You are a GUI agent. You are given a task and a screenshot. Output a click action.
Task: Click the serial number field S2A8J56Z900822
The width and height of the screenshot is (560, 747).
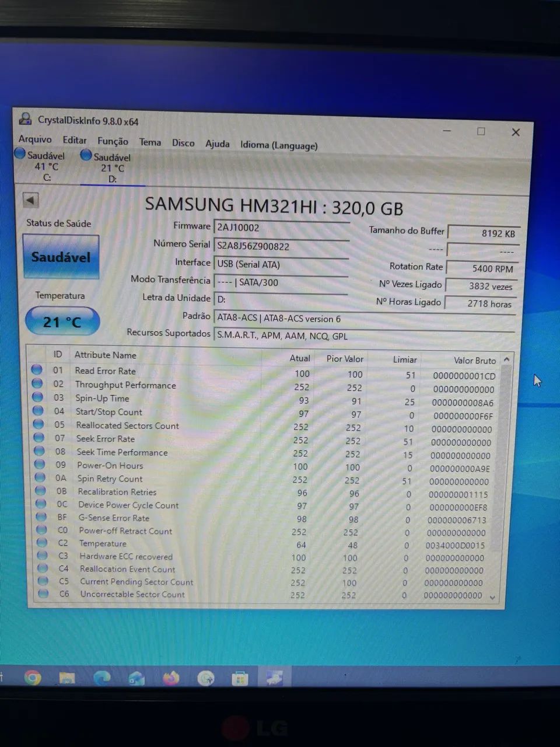(x=282, y=246)
